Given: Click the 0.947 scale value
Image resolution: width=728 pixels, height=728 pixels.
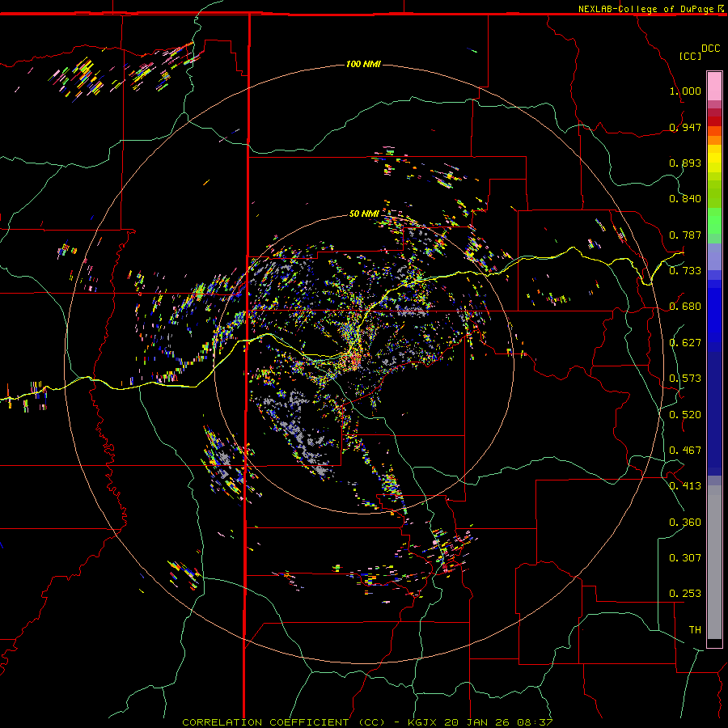Looking at the screenshot, I should coord(685,127).
